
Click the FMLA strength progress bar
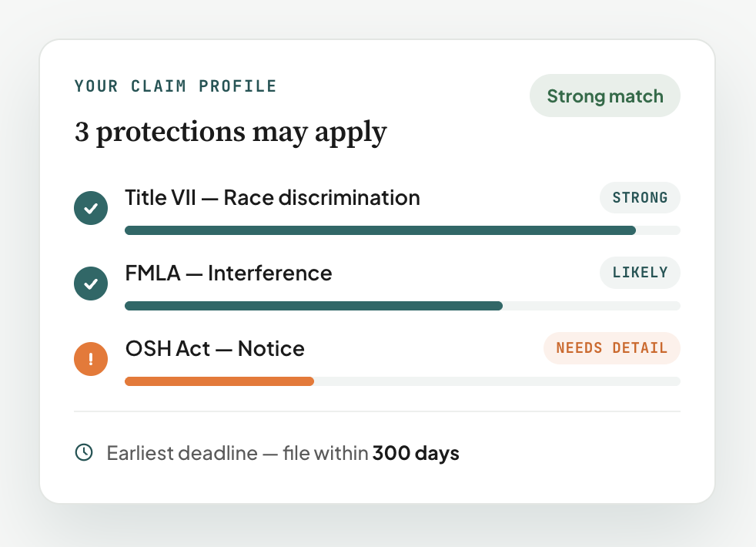(x=403, y=306)
